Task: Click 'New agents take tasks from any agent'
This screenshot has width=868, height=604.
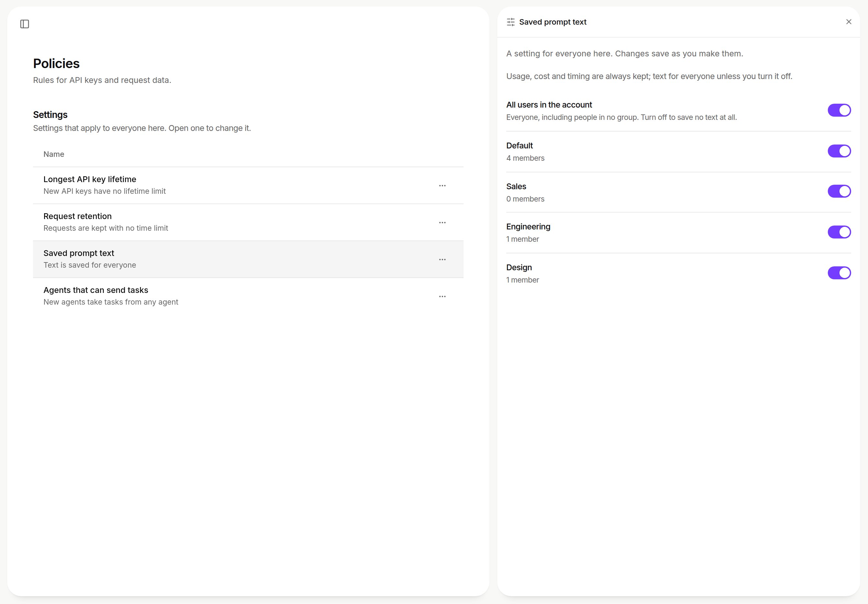Action: pos(111,302)
